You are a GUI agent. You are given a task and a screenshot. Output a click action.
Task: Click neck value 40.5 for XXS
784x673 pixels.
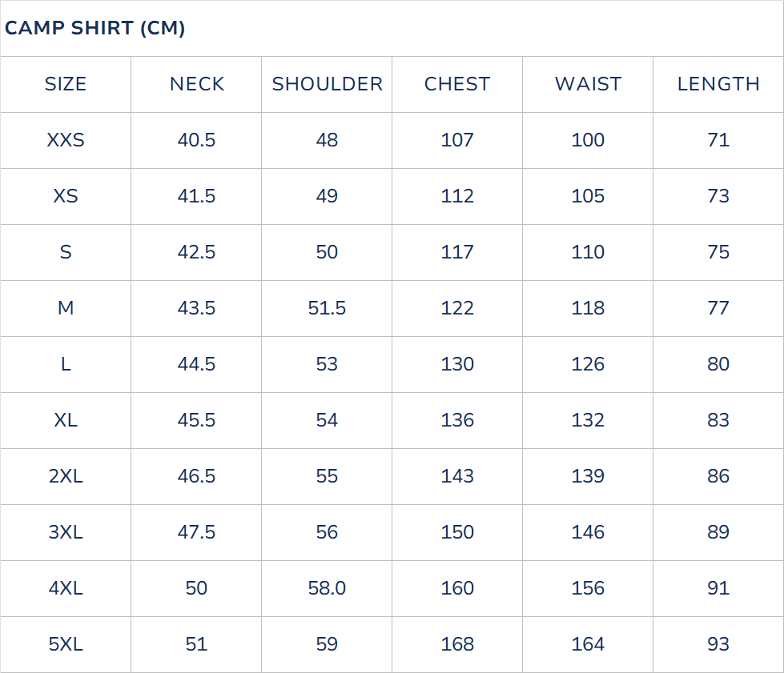(197, 140)
